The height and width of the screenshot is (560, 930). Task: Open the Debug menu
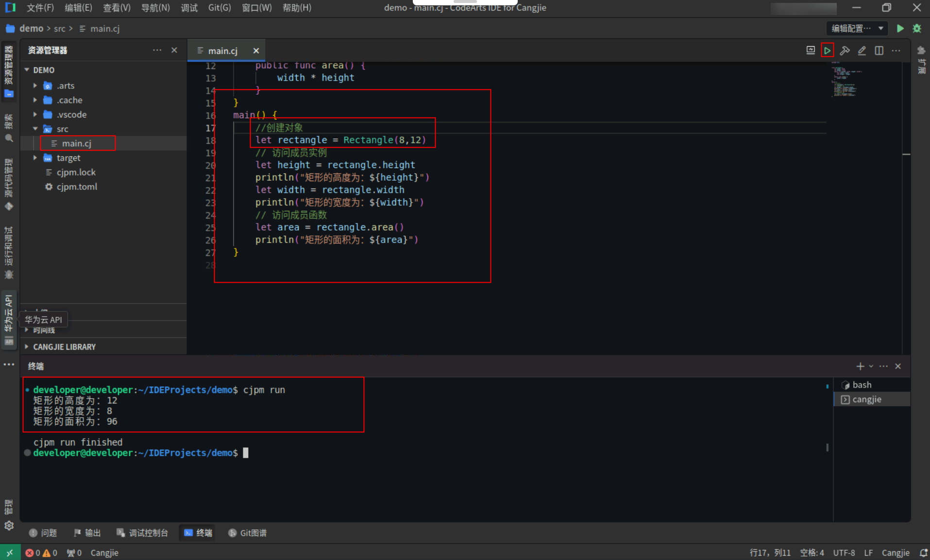click(189, 8)
